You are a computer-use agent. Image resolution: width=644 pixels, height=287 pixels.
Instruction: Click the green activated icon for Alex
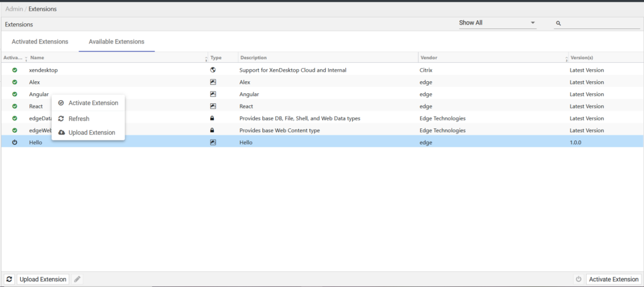pos(15,82)
